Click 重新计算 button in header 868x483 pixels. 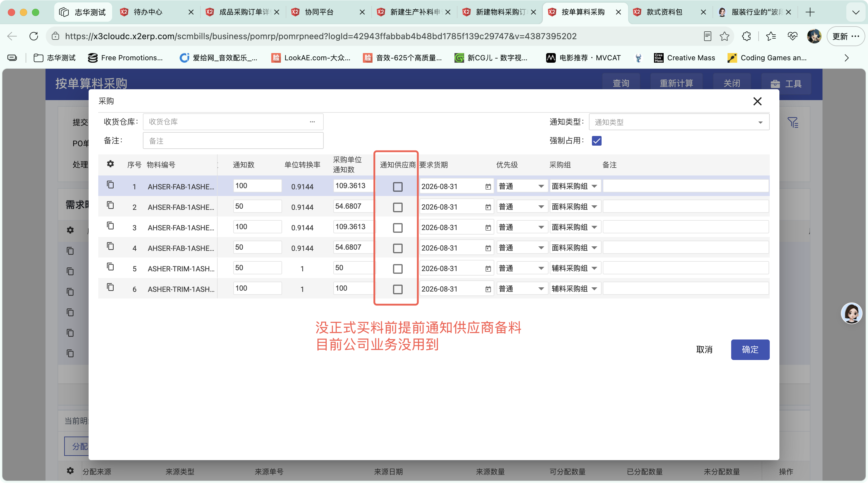[x=676, y=83]
